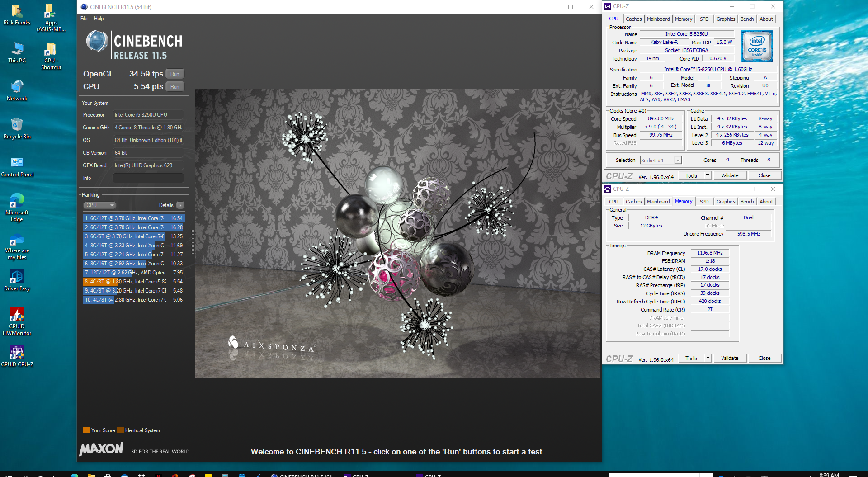The image size is (868, 477).
Task: Click the Core Speed value 897.80 MHz
Action: point(661,119)
